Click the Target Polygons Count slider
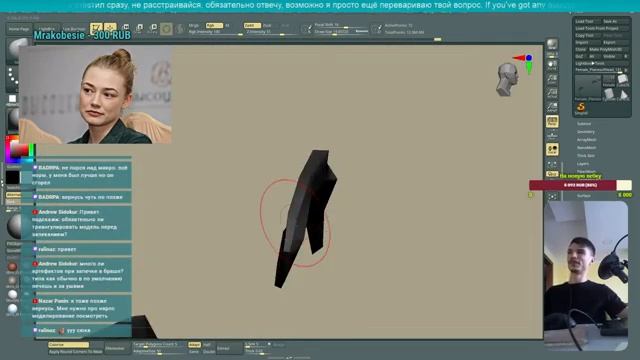 tap(158, 344)
